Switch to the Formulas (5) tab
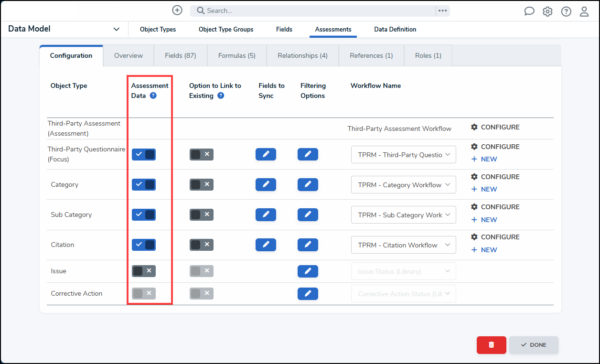 [x=237, y=55]
